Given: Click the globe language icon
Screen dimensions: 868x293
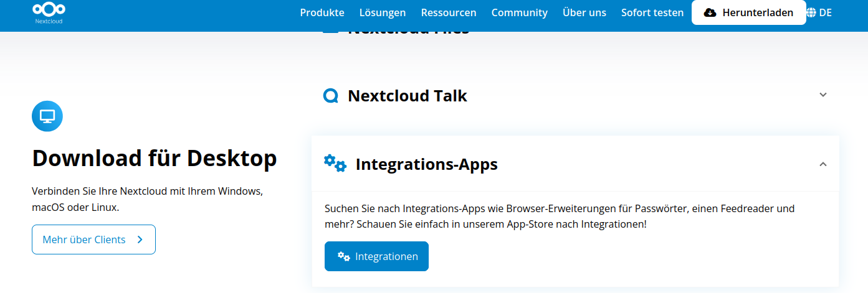Looking at the screenshot, I should tap(811, 12).
